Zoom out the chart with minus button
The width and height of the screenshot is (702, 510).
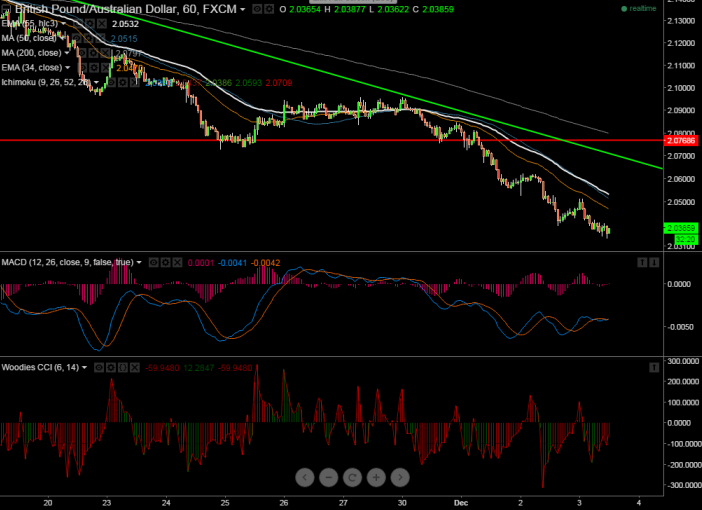pos(329,478)
